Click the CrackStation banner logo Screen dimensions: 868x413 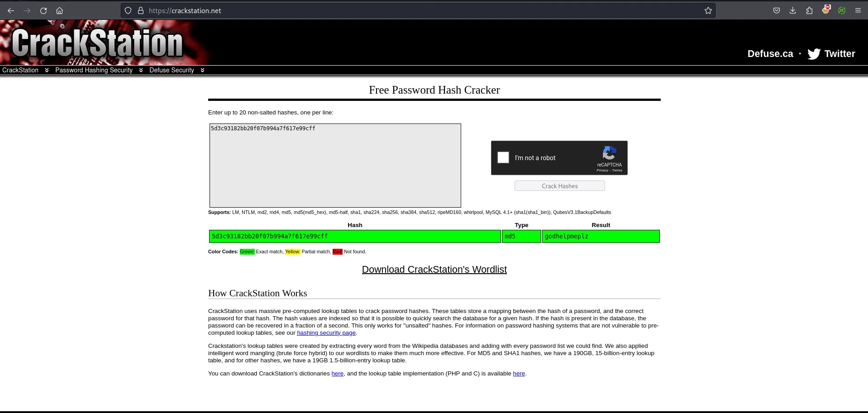click(x=97, y=43)
